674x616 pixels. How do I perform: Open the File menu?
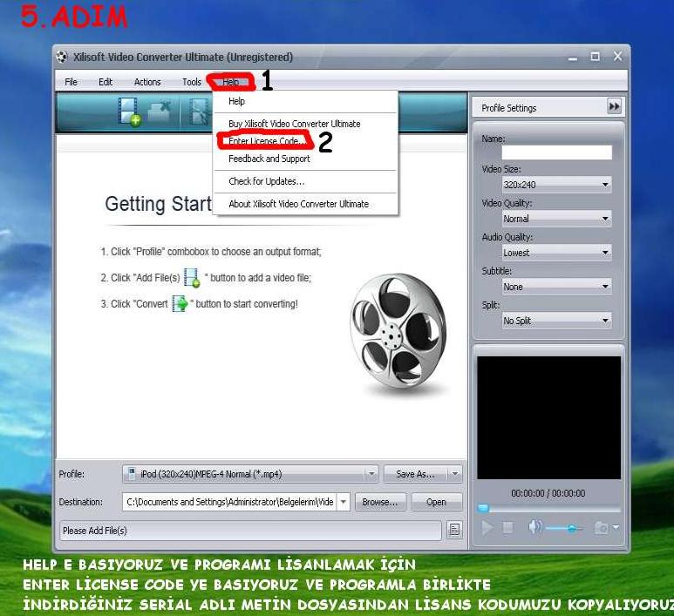71,82
